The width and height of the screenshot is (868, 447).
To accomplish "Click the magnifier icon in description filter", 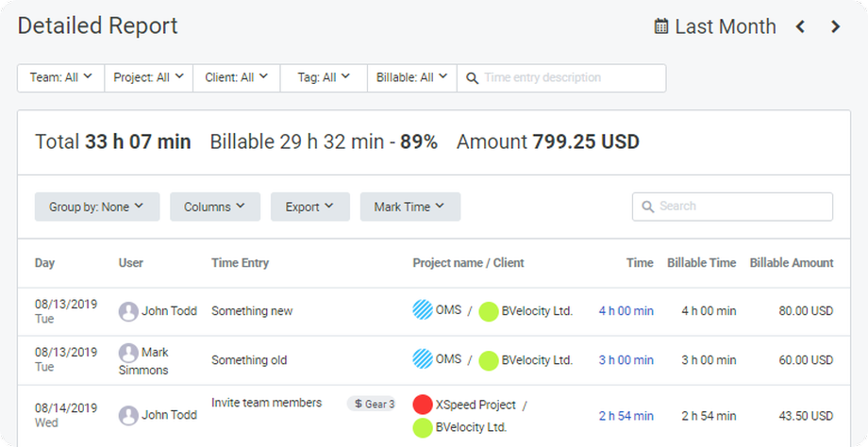I will (x=472, y=78).
